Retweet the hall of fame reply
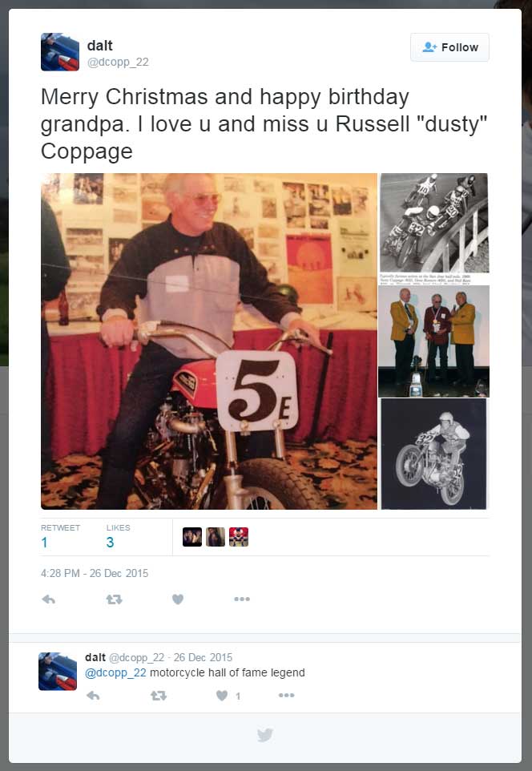Screen dimensions: 532x771 tap(158, 696)
